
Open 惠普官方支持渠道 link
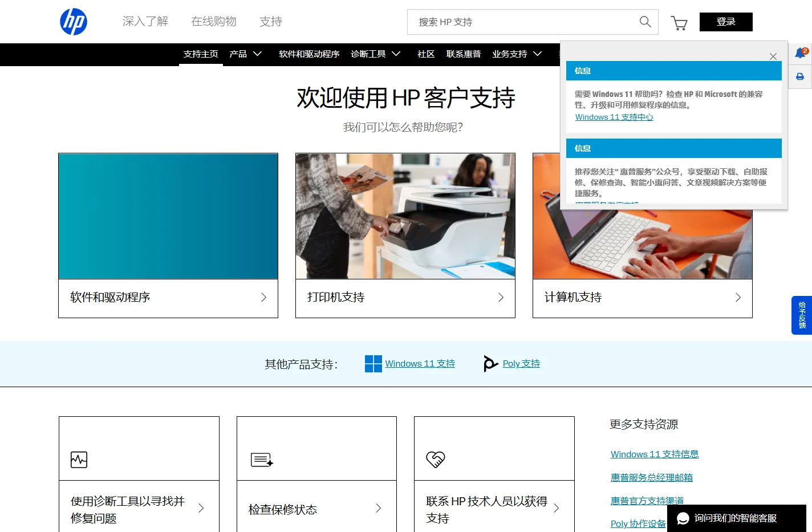pyautogui.click(x=647, y=501)
